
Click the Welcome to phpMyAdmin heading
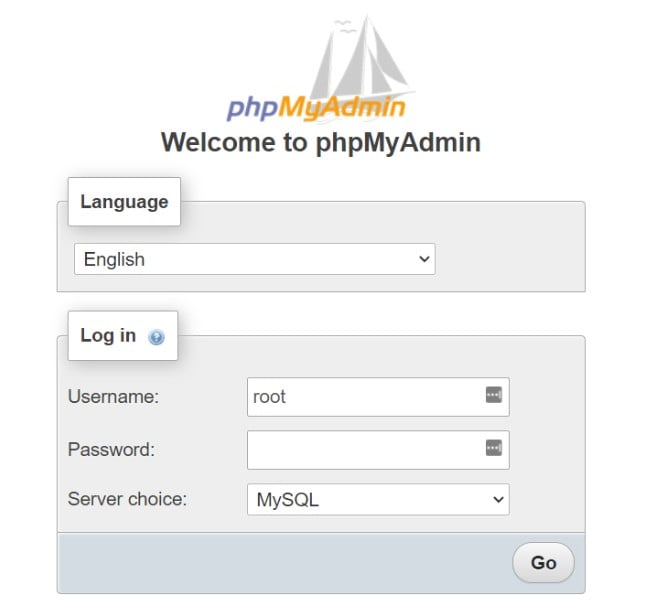[320, 142]
